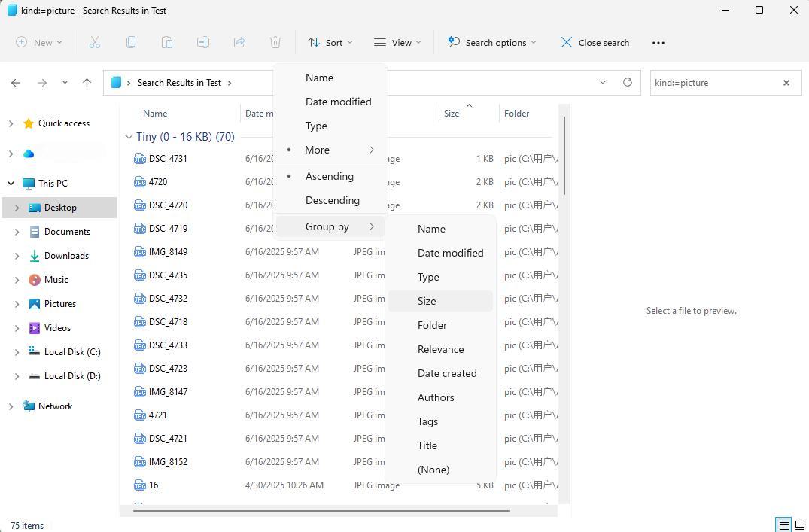Click the kind:=picture search field

715,83
